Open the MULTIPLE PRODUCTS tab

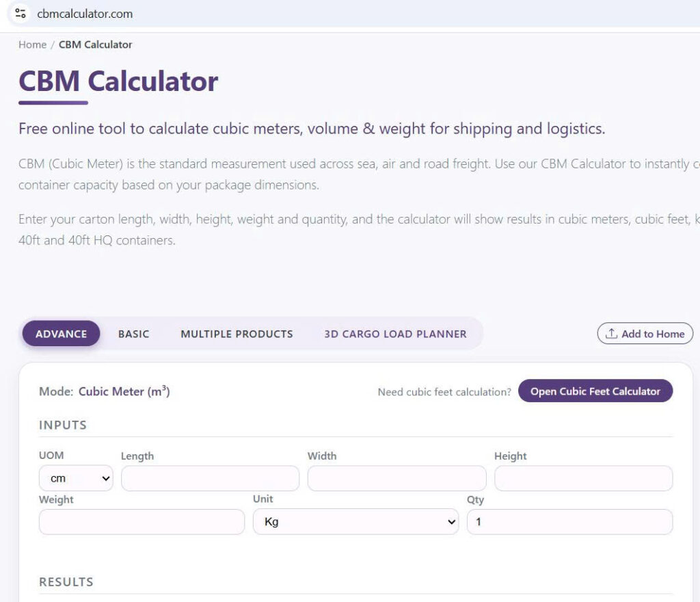pos(237,334)
